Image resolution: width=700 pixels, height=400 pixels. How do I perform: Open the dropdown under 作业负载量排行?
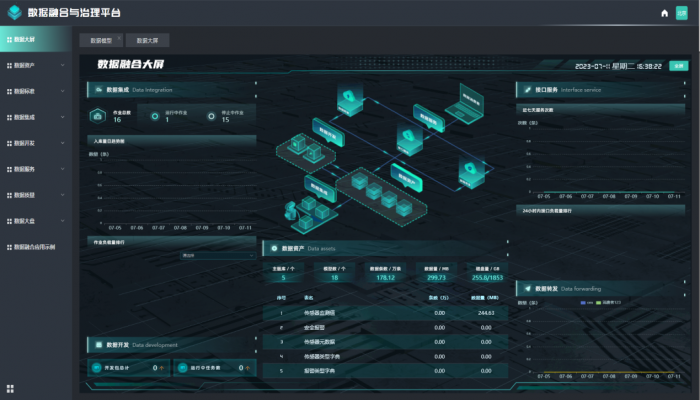[217, 255]
